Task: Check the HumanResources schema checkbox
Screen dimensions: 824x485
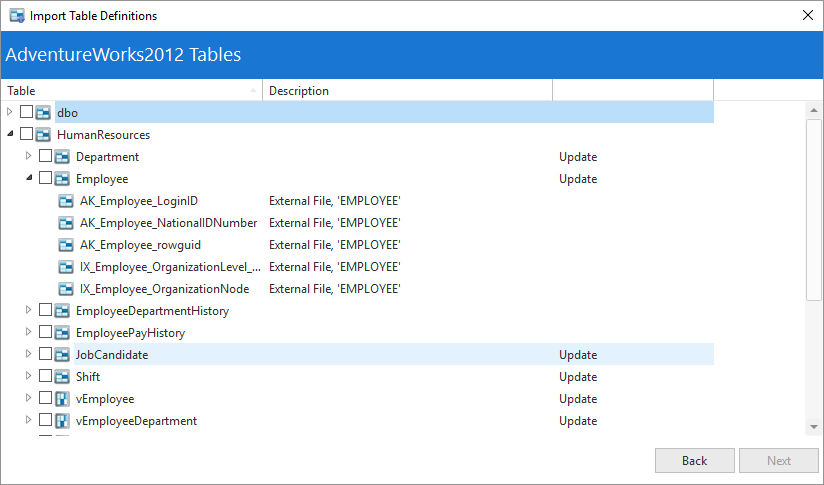Action: (x=26, y=133)
